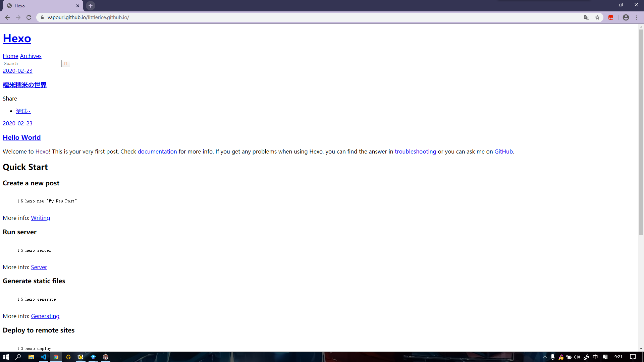Image resolution: width=644 pixels, height=362 pixels.
Task: Open the Server more info link
Action: (39, 267)
